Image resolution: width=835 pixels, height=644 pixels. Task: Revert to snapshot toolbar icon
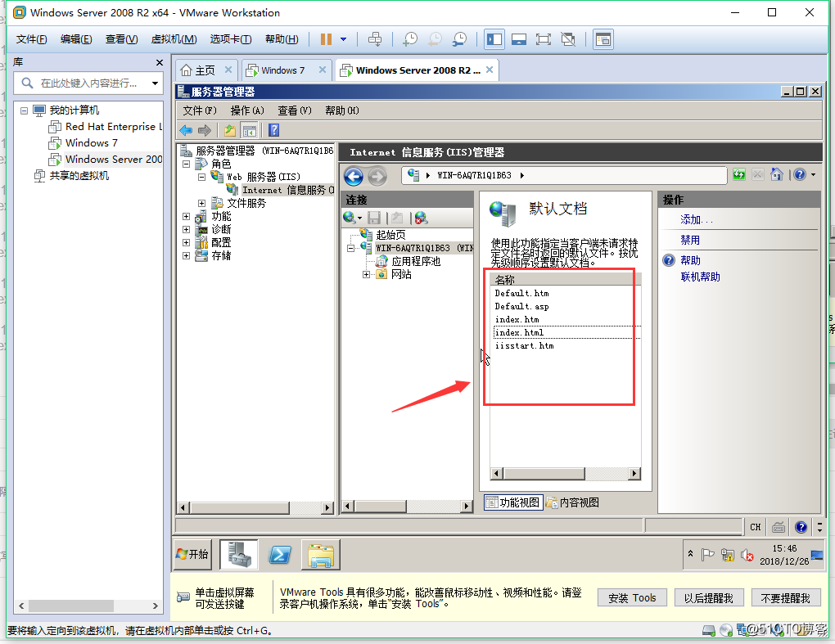(435, 38)
